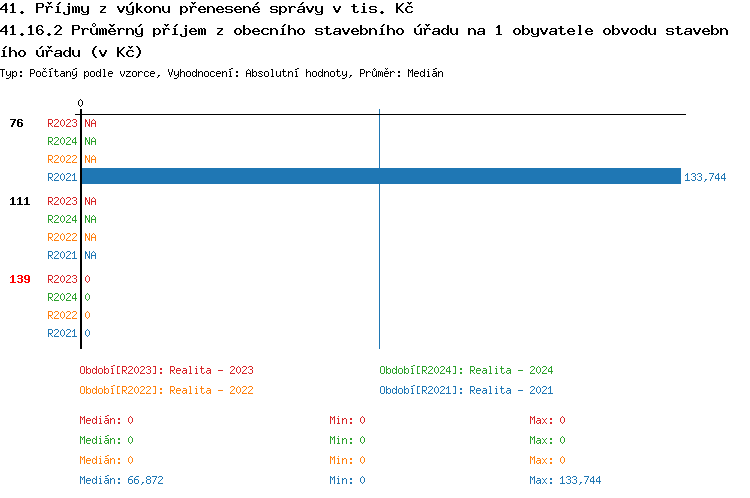Click legend entry Období[R2023]: Realita - 2023
This screenshot has width=750, height=498.
(166, 370)
